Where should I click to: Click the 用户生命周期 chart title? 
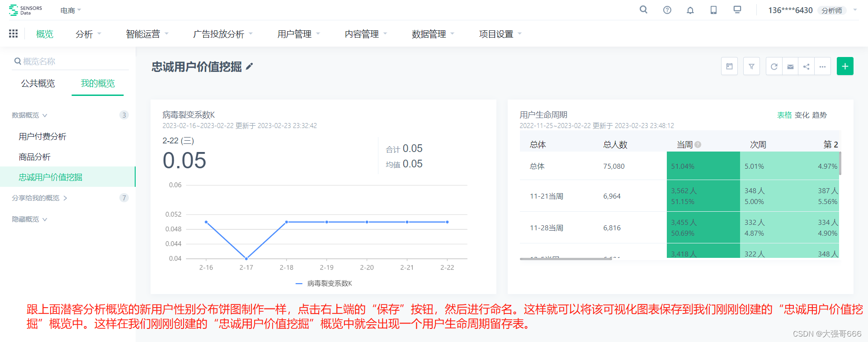click(x=543, y=115)
